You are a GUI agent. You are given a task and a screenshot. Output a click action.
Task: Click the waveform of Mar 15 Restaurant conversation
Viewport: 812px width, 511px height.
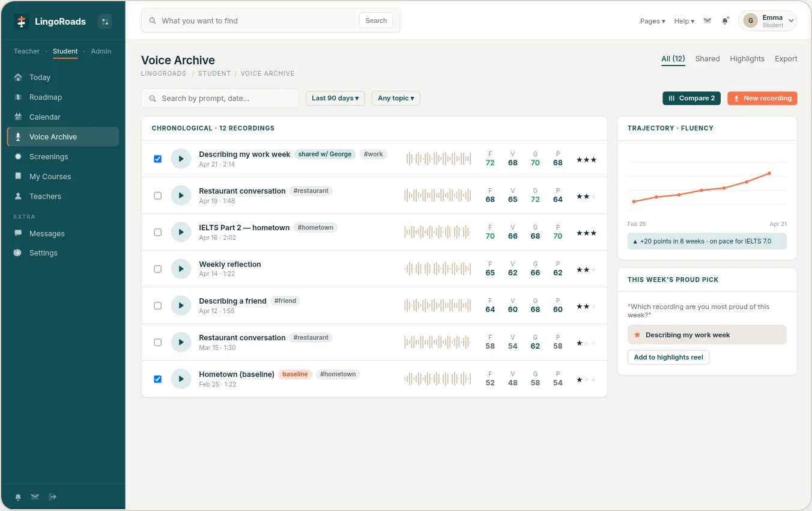pyautogui.click(x=438, y=342)
